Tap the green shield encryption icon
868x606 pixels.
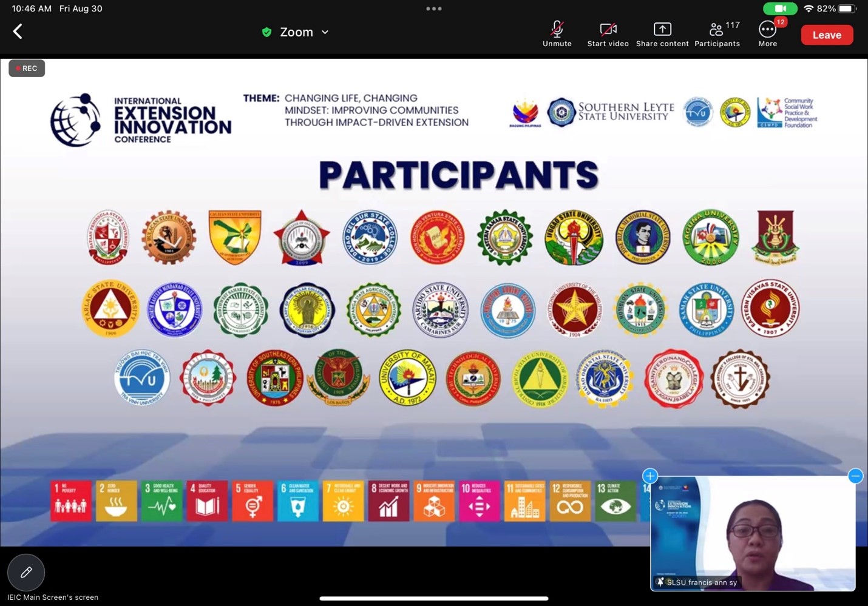266,32
